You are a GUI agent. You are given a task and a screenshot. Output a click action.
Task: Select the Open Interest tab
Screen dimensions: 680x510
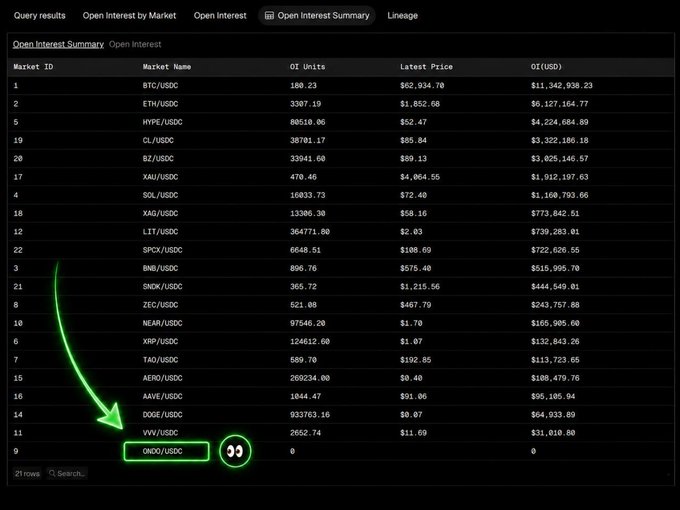coord(220,16)
